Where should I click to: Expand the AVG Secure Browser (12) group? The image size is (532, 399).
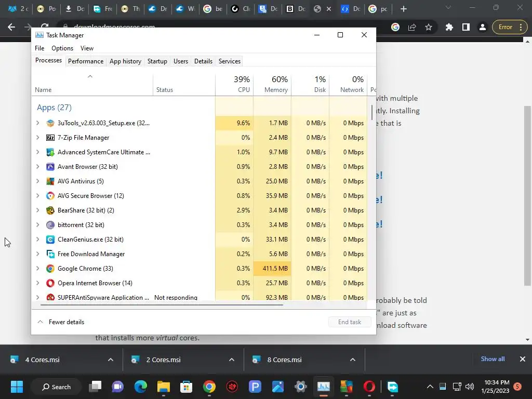coord(37,196)
